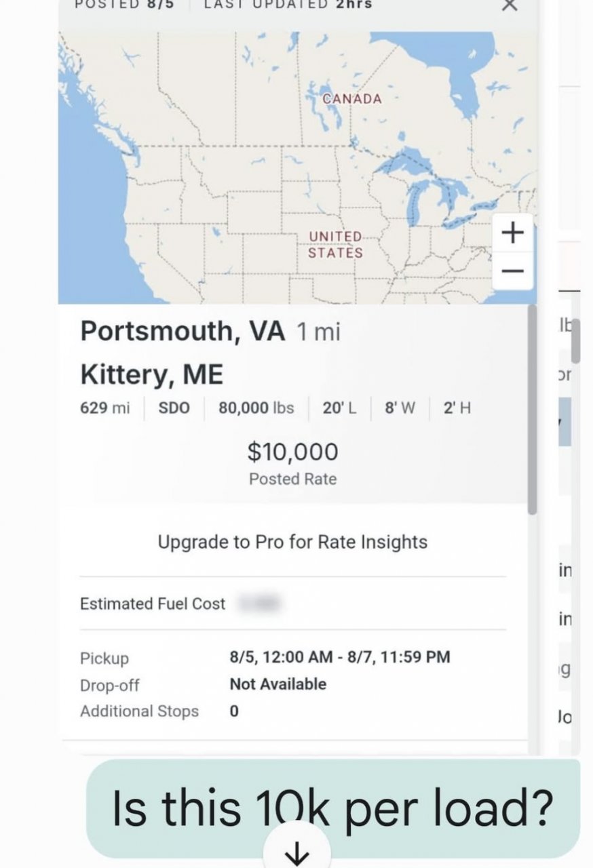The height and width of the screenshot is (868, 593).
Task: Click the blurred Estimated Fuel Cost value
Action: 258,603
